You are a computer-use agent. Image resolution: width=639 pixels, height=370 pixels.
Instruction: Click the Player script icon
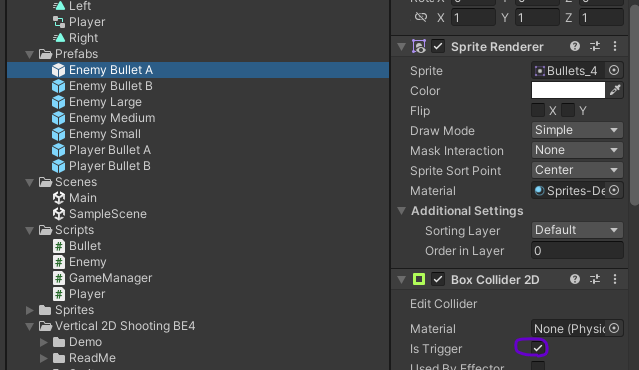[59, 294]
